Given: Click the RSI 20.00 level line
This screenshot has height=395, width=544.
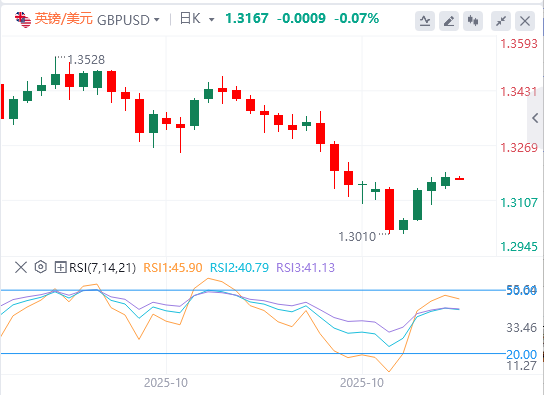Looking at the screenshot, I should coord(253,354).
